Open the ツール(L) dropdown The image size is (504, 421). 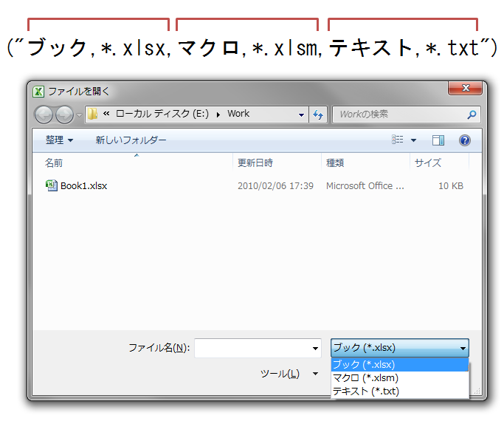click(289, 374)
